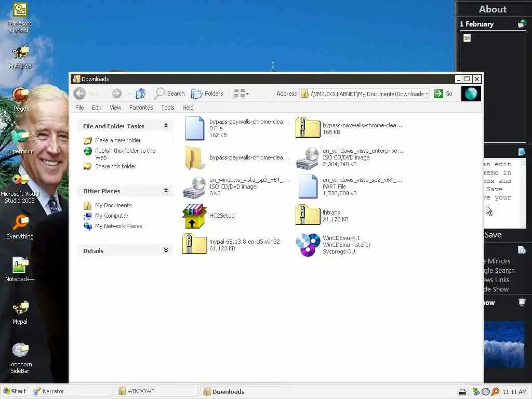
Task: Click the Back navigation arrow
Action: pyautogui.click(x=80, y=94)
